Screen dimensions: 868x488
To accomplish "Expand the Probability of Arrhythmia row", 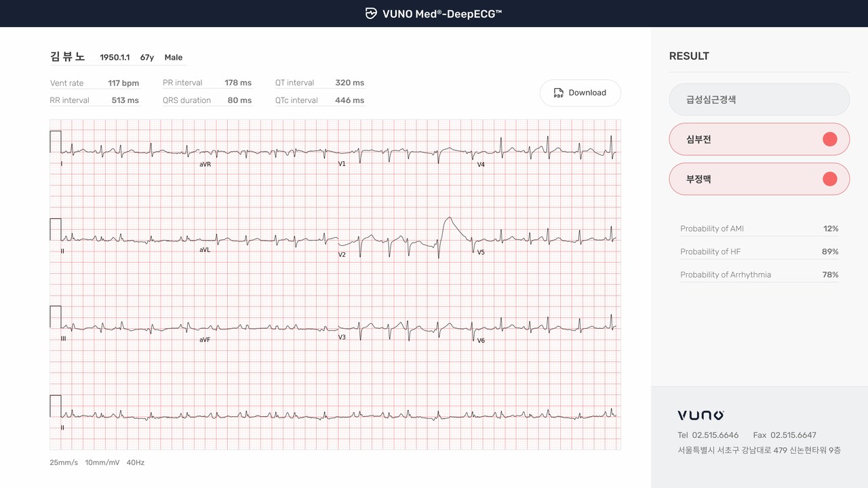I will [x=759, y=274].
